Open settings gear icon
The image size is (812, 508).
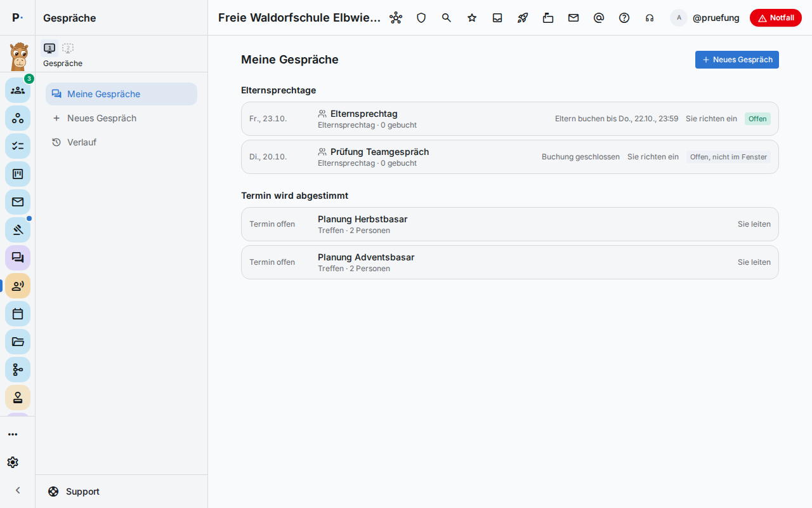tap(13, 462)
